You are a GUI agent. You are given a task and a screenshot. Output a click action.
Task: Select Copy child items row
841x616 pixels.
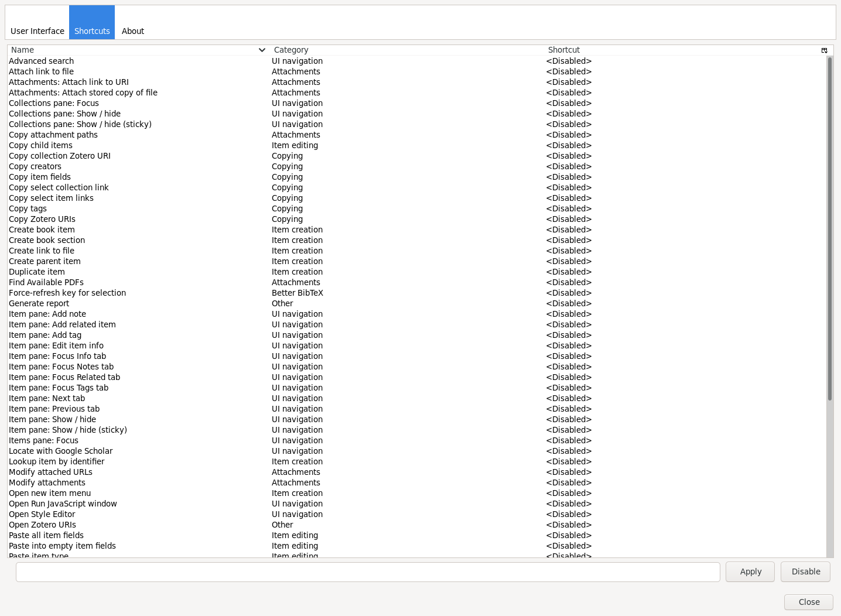(416, 145)
